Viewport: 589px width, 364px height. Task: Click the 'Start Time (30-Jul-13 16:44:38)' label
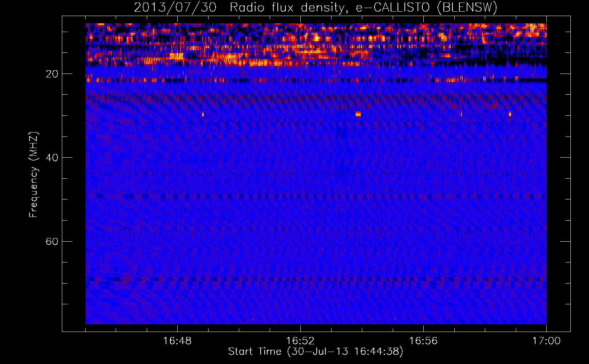point(316,352)
